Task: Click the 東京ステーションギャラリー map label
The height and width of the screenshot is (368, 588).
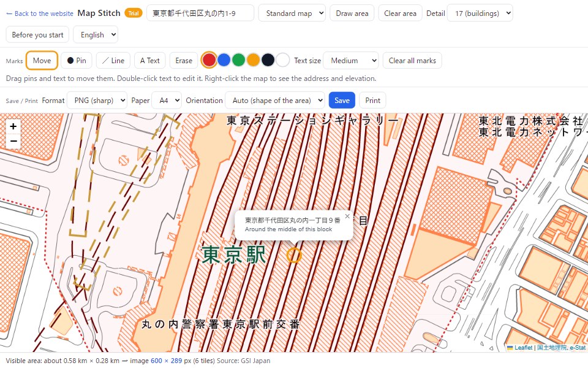Action: (x=313, y=120)
